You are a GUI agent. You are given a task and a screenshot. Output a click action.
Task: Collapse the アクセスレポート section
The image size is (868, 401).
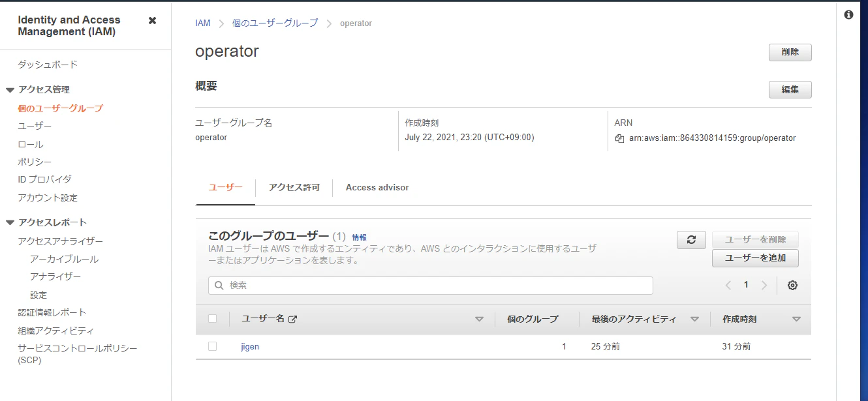coord(10,223)
